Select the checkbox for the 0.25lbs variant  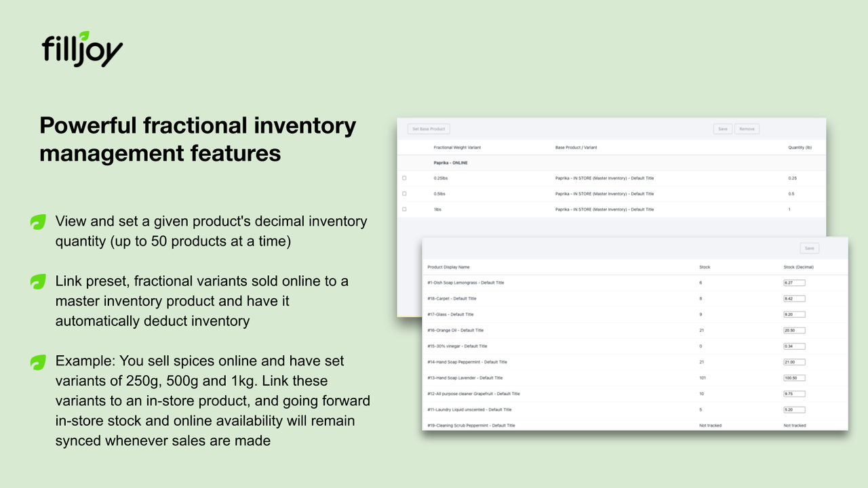click(x=404, y=178)
